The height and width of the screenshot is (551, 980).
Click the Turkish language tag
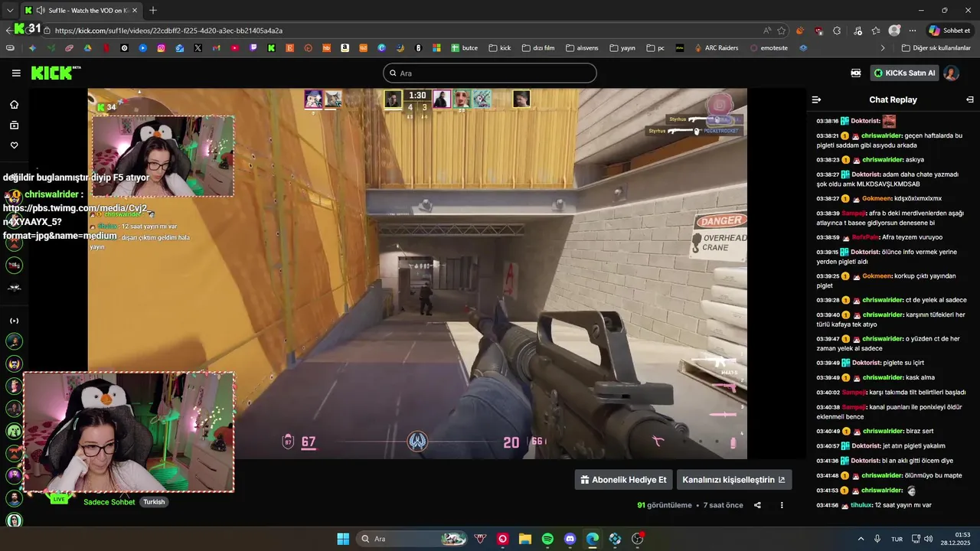(154, 502)
